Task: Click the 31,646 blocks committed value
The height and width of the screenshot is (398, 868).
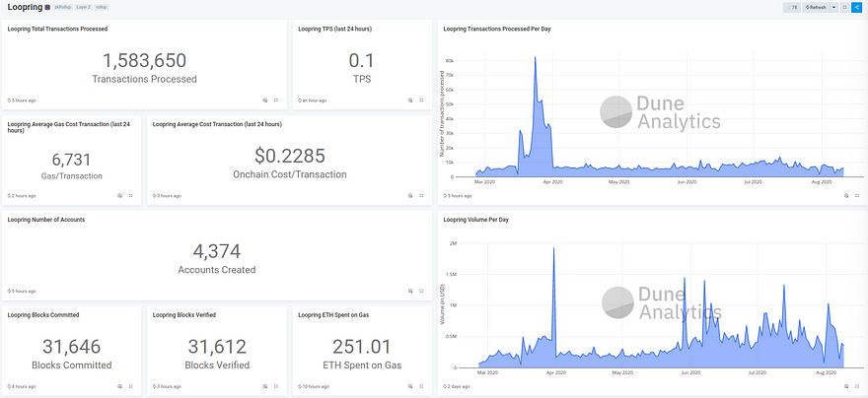Action: [x=71, y=347]
